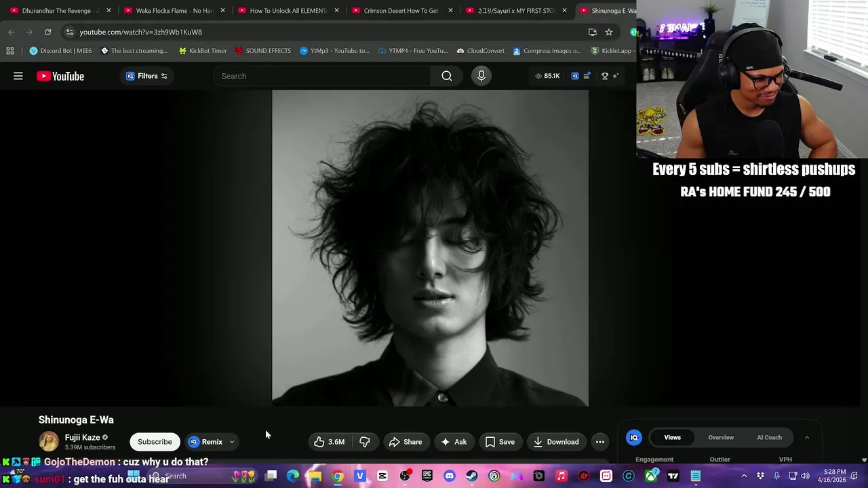Image resolution: width=868 pixels, height=488 pixels.
Task: Subscribe to Fujii Kaze
Action: (155, 442)
